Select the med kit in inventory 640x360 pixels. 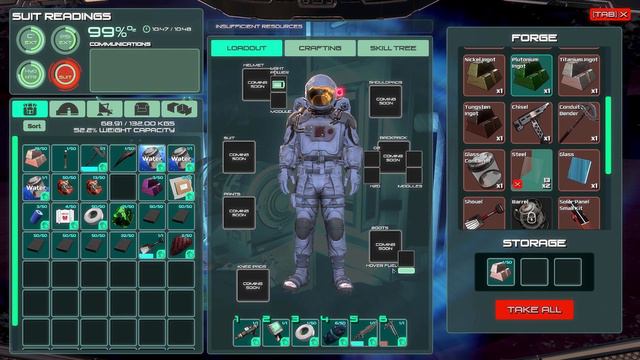tap(65, 216)
